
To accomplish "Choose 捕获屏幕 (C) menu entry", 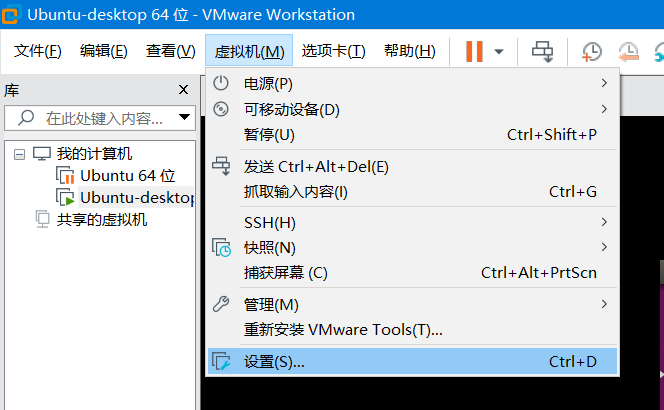I will tap(412, 273).
